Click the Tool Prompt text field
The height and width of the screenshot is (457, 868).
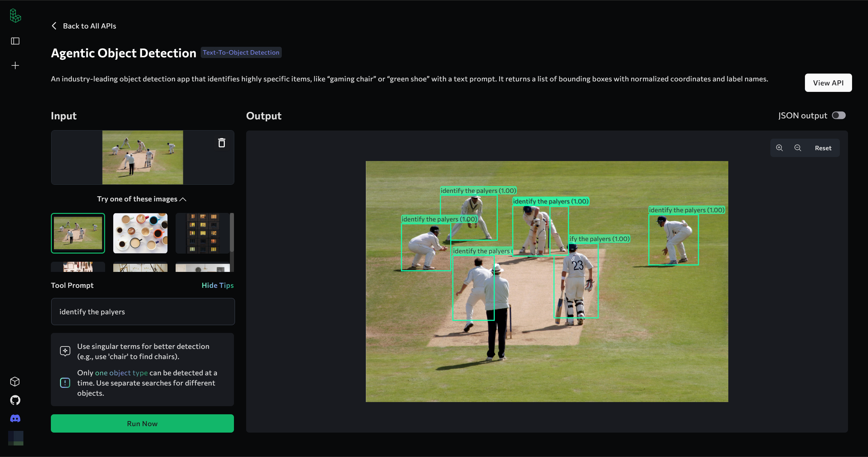pyautogui.click(x=143, y=312)
